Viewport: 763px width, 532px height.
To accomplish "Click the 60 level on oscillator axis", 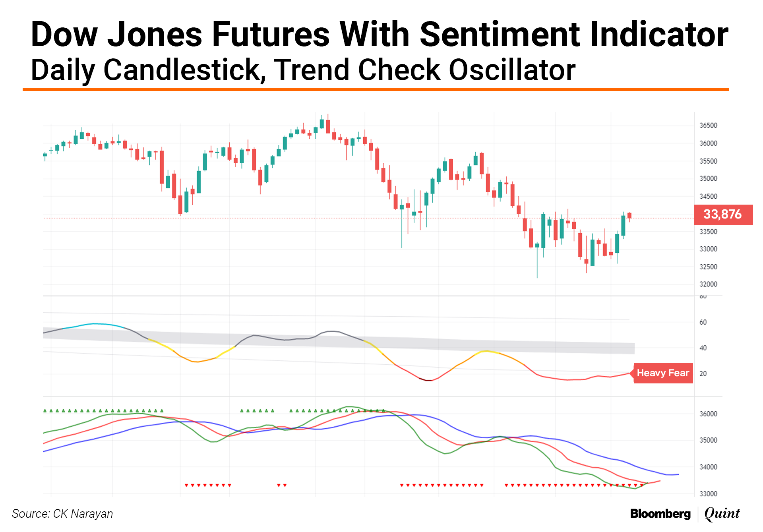I will 703,322.
